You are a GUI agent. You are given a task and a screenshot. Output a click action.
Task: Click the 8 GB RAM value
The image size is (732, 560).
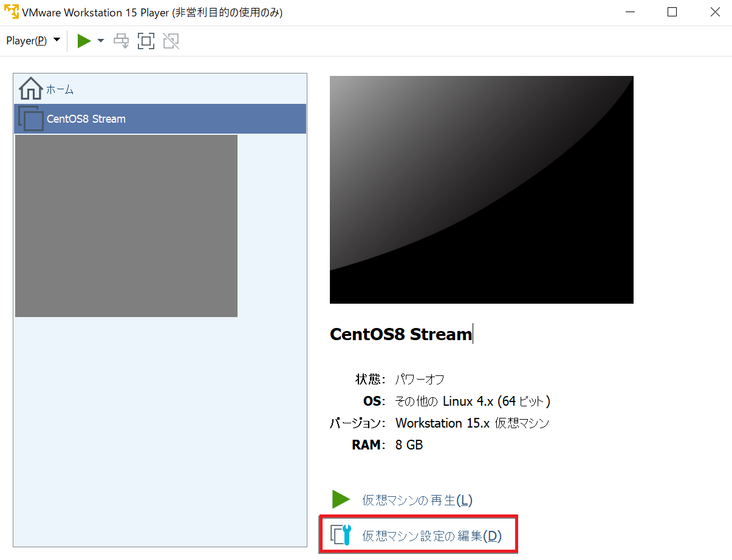[x=409, y=445]
